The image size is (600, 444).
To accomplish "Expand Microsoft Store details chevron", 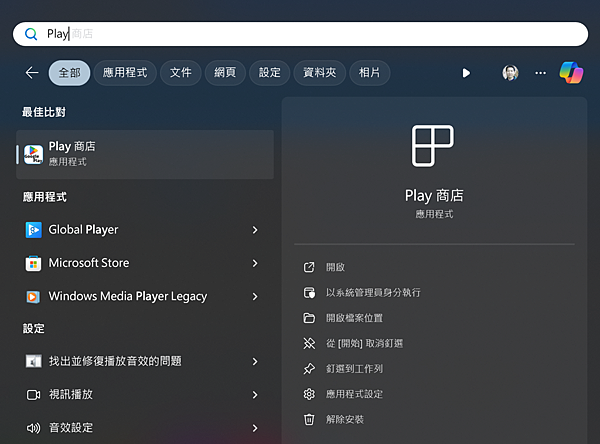I will tap(255, 263).
